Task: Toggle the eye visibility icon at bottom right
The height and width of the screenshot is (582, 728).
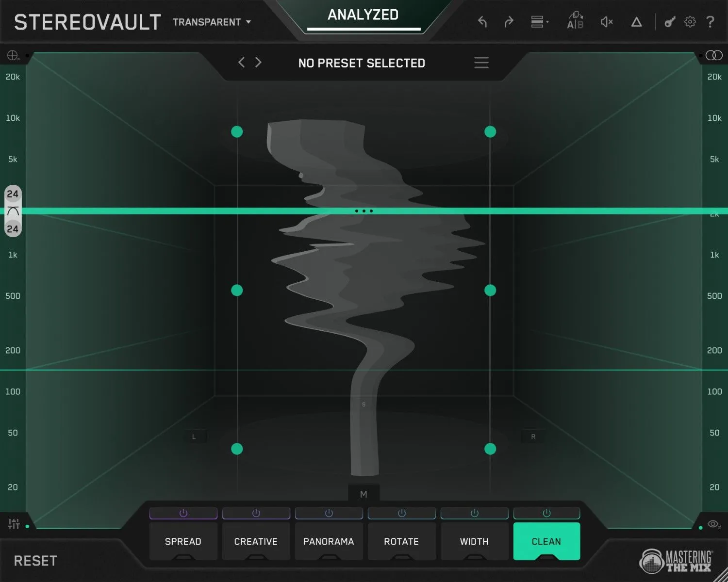Action: point(713,524)
